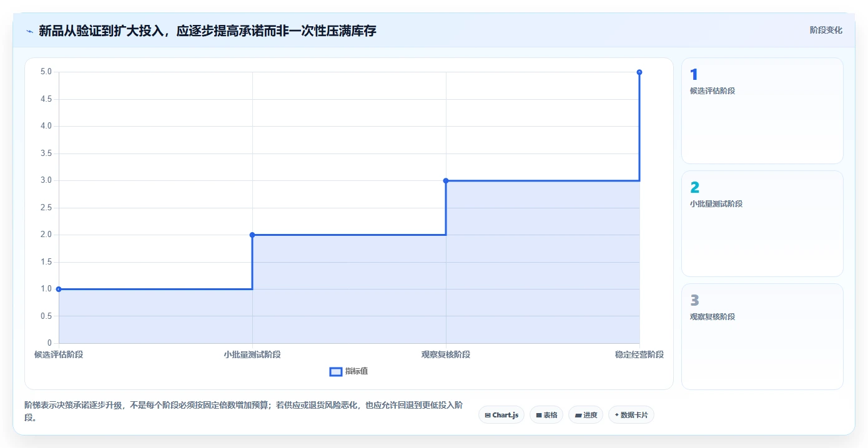
Task: Click the 小批量测试阶段 x-axis label
Action: pyautogui.click(x=252, y=354)
